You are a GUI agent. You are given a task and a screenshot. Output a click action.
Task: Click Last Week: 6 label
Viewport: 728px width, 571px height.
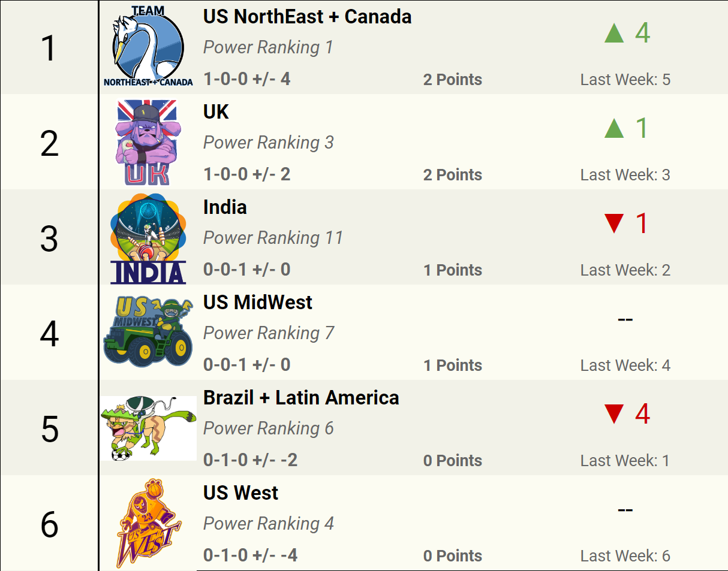tap(625, 556)
